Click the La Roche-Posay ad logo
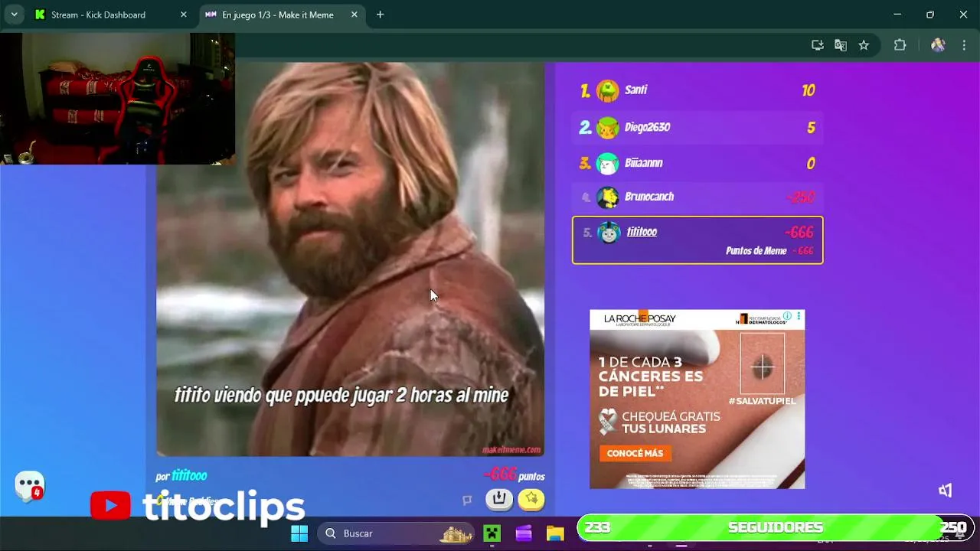 pos(639,319)
